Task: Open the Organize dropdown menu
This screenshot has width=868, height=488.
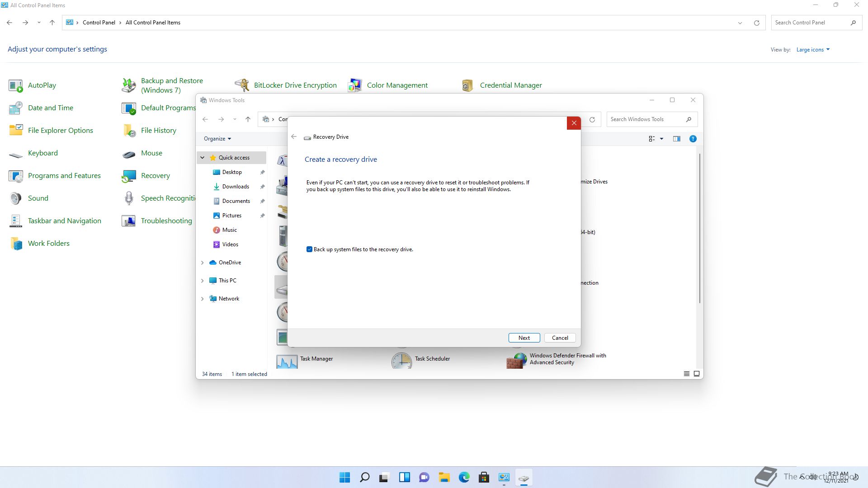Action: pyautogui.click(x=217, y=139)
